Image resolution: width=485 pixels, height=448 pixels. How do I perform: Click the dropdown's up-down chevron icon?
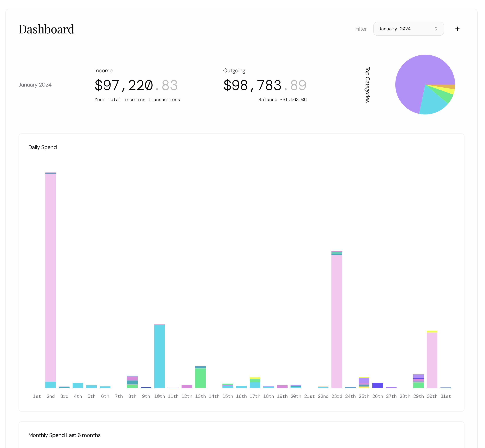436,29
